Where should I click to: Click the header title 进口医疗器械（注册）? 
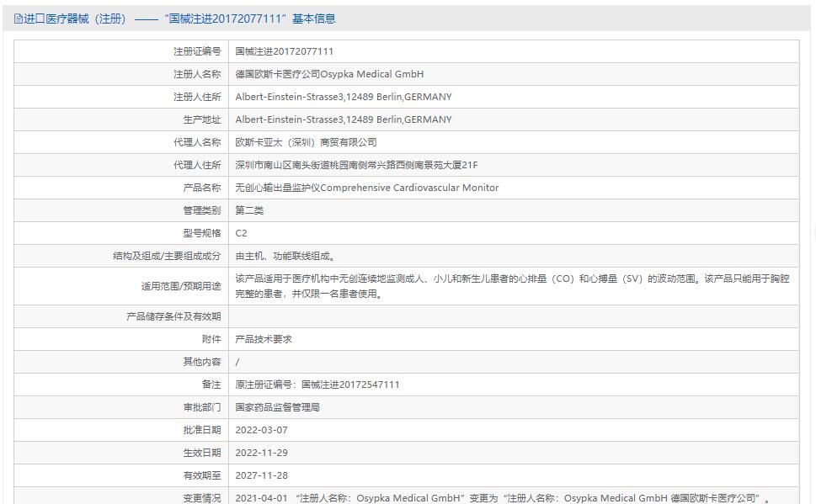[x=75, y=19]
